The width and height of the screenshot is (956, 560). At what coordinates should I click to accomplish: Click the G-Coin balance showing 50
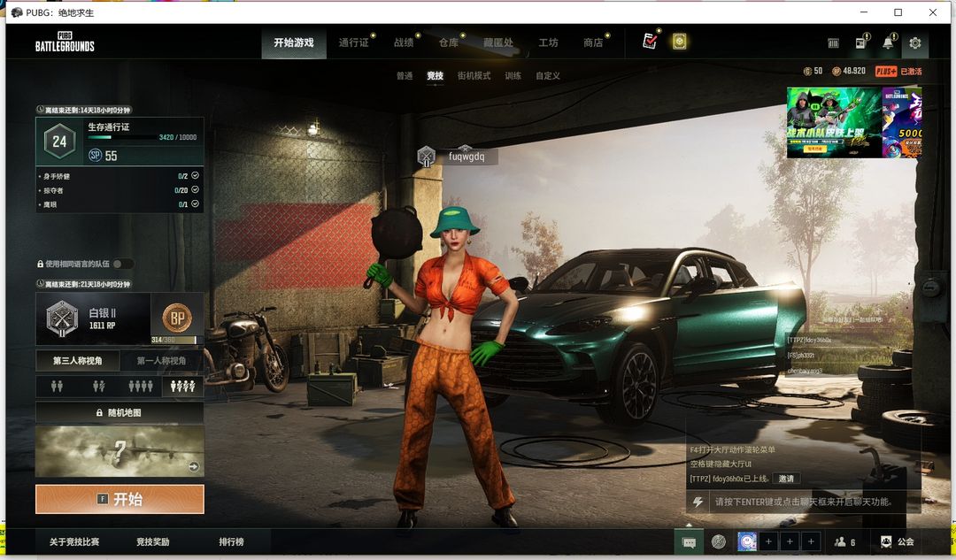point(813,72)
